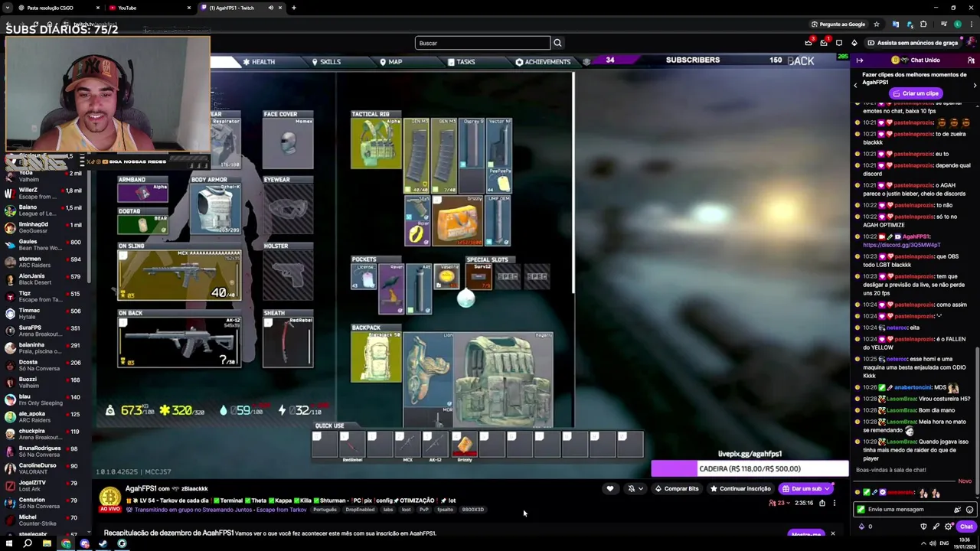Bookmark this page with star icon
This screenshot has height=551, width=980.
tap(877, 24)
